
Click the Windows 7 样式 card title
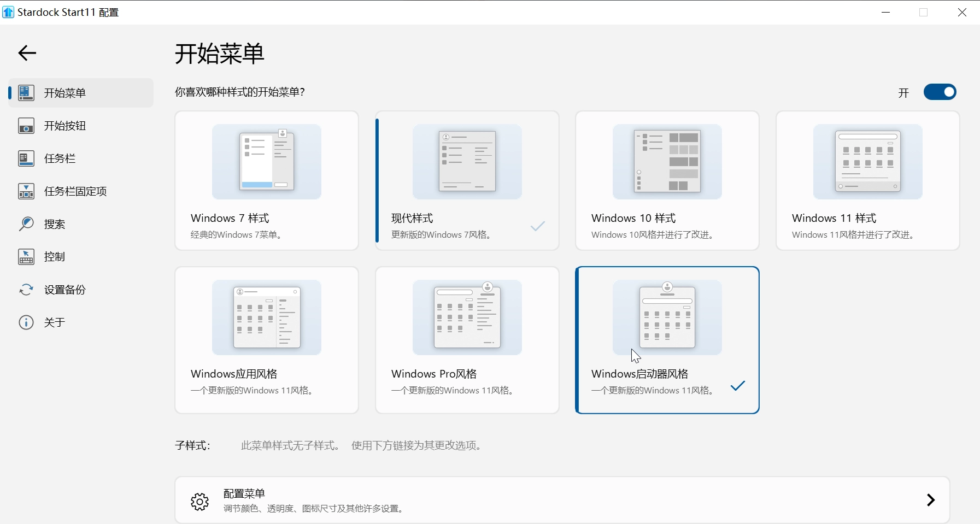(230, 218)
